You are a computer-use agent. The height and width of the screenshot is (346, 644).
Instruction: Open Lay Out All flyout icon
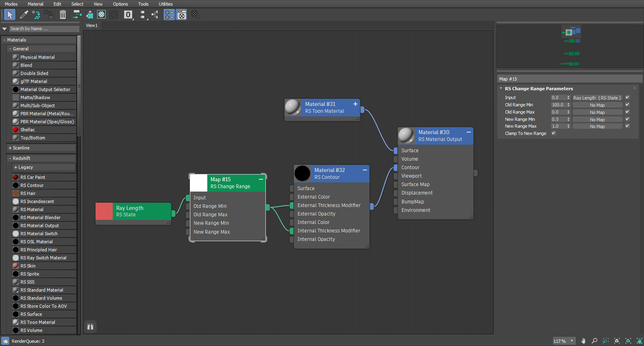pyautogui.click(x=142, y=15)
